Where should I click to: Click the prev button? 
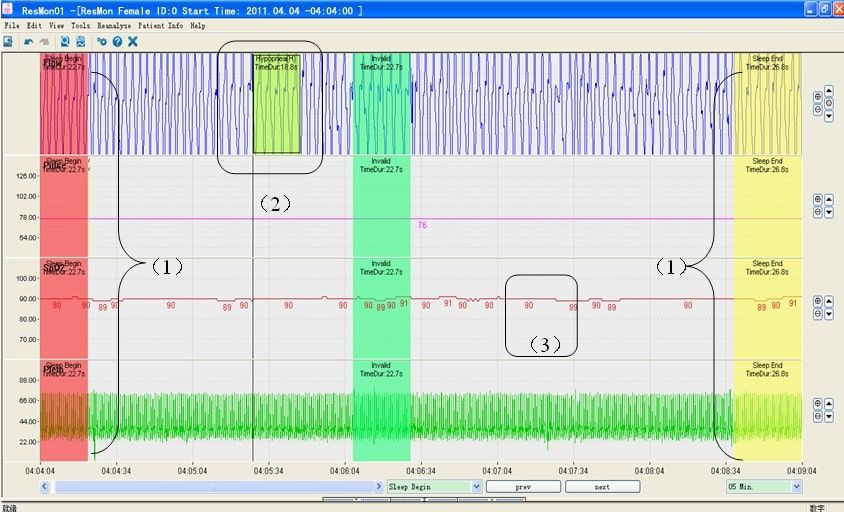(523, 487)
